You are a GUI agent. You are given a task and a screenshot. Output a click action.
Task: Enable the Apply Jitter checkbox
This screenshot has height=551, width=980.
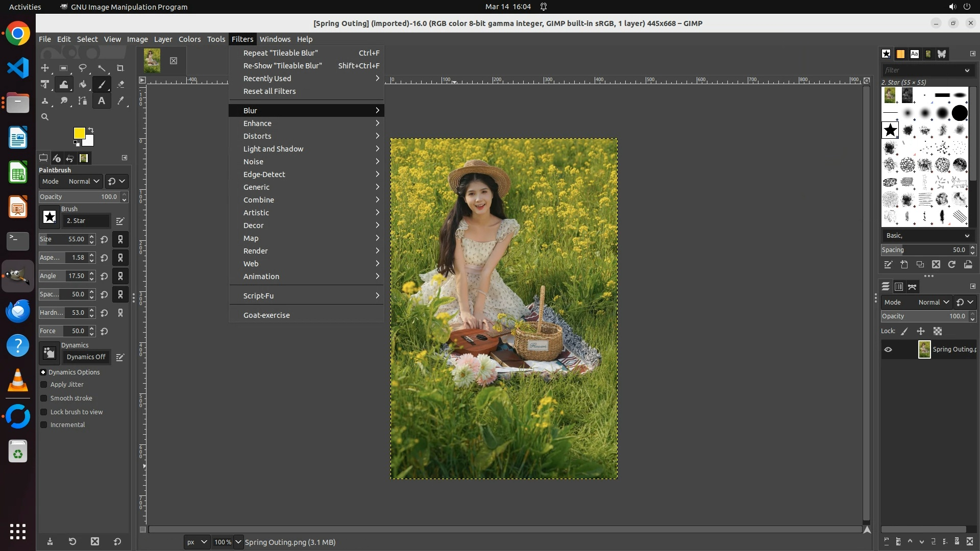(44, 385)
